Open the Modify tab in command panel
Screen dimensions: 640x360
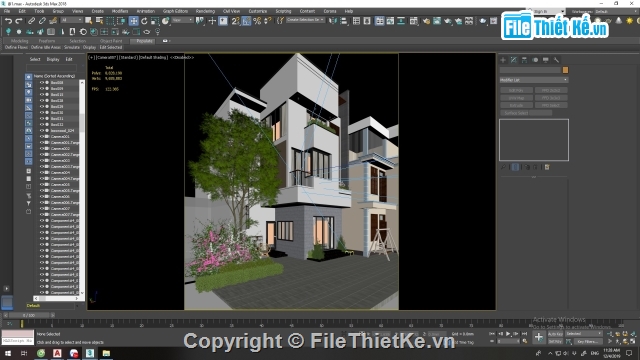[513, 60]
